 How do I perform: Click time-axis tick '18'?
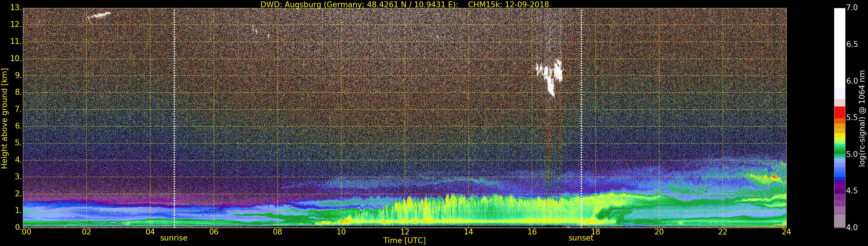[596, 232]
